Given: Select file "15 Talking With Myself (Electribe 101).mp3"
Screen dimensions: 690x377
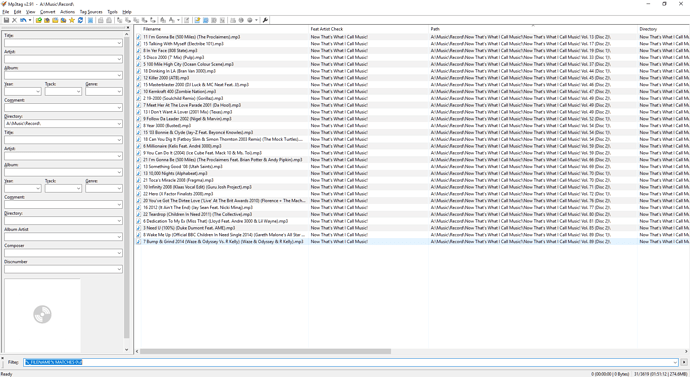Looking at the screenshot, I should 183,44.
